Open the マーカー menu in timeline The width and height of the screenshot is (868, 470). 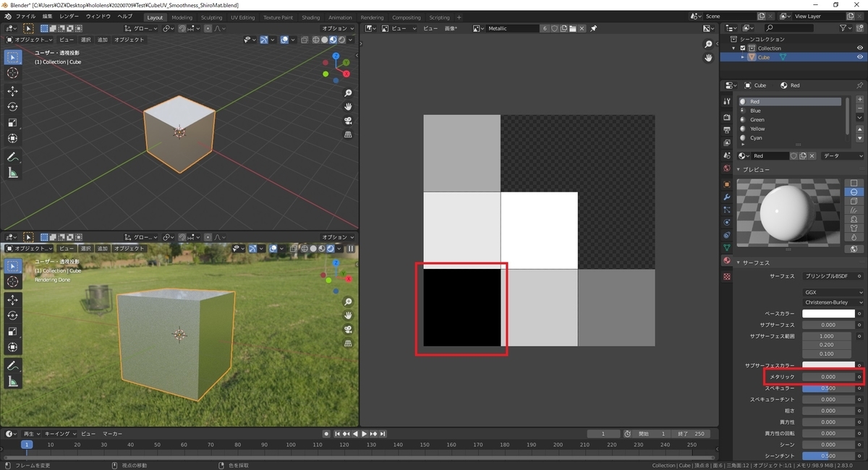[x=111, y=434]
